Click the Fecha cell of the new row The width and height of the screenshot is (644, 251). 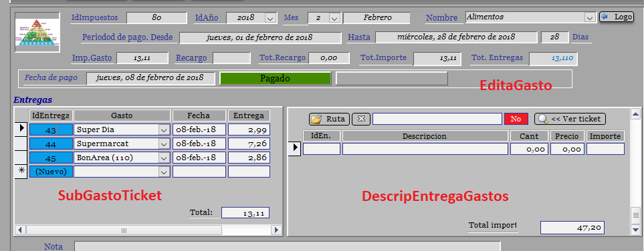(199, 172)
